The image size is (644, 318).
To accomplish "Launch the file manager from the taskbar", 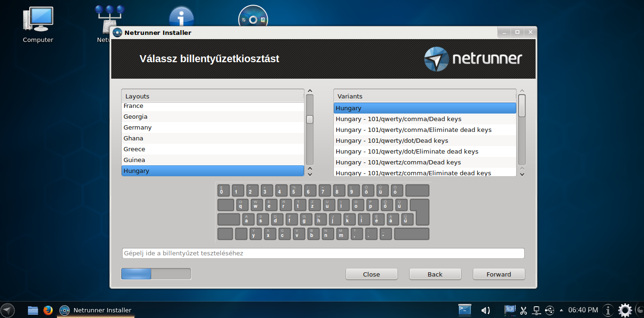I will (33, 310).
